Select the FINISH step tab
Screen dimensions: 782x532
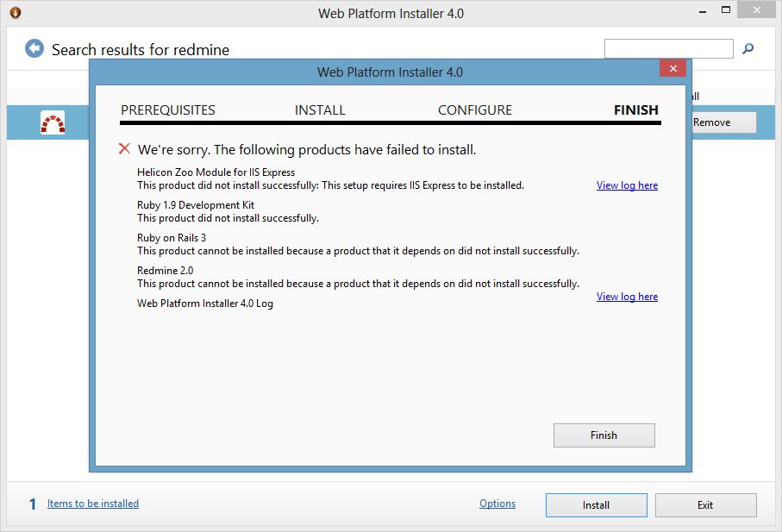pos(636,110)
